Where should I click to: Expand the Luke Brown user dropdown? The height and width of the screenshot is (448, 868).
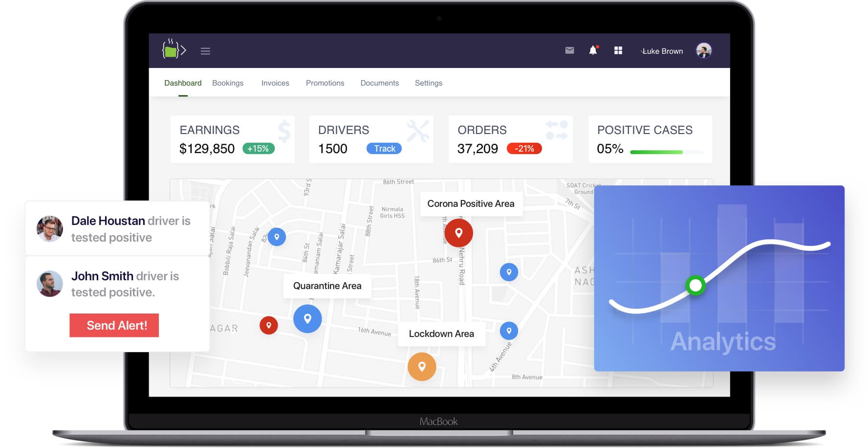(x=662, y=51)
